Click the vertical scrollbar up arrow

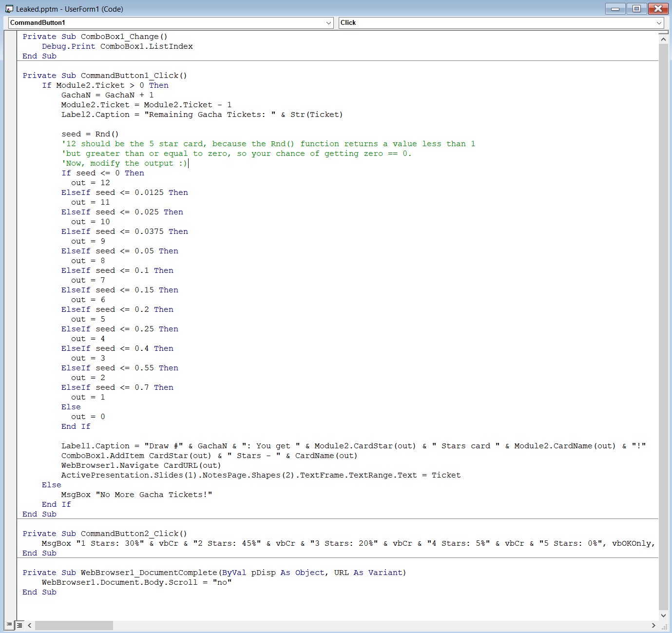tap(663, 38)
